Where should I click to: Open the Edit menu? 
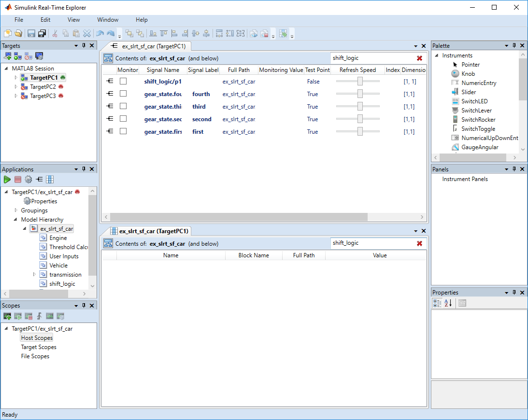click(x=45, y=20)
